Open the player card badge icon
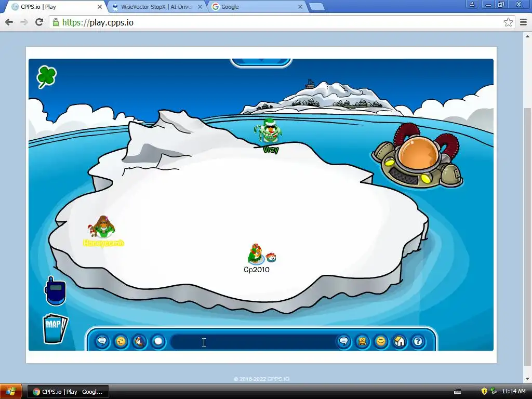The image size is (532, 399). point(362,341)
